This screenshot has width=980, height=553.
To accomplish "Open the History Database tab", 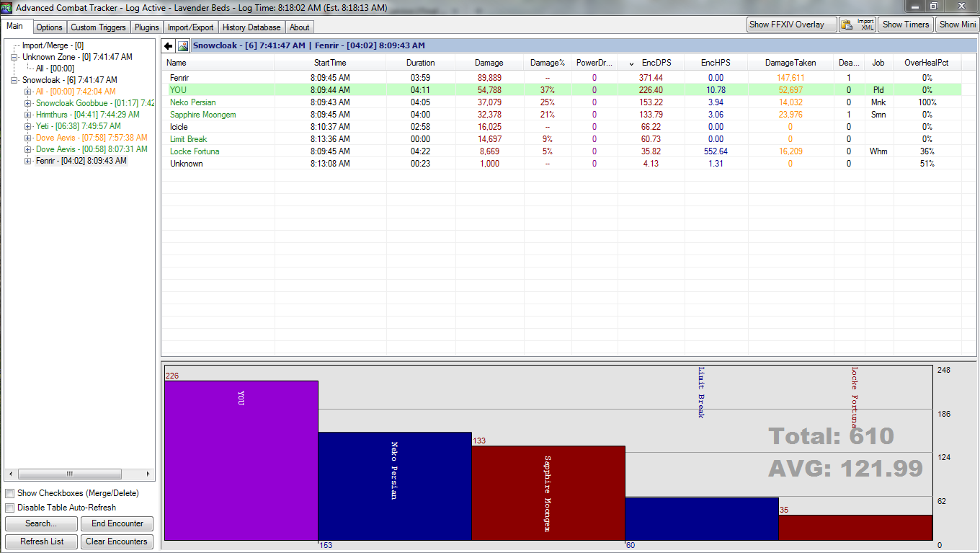I will [x=251, y=27].
